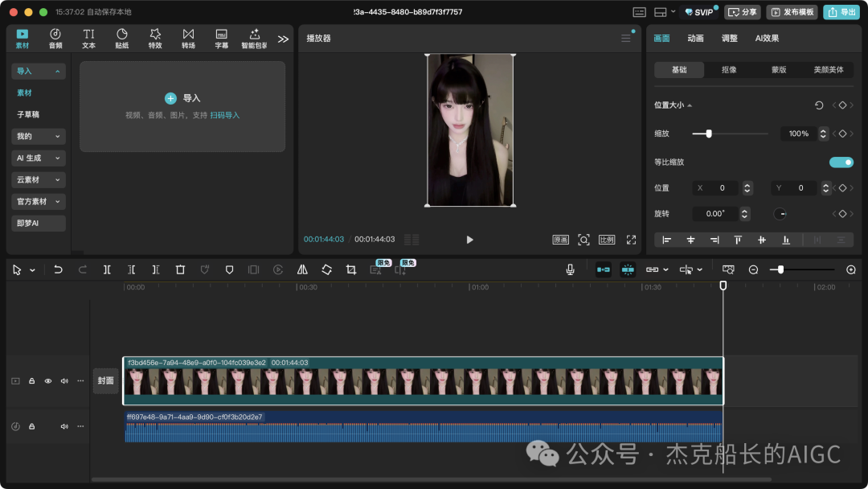Click the 导出 export button
Image resolution: width=868 pixels, height=489 pixels.
tap(841, 12)
